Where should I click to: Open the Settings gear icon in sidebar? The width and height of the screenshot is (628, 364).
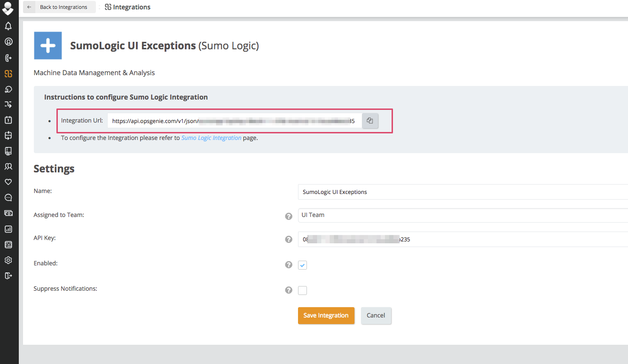(8, 260)
